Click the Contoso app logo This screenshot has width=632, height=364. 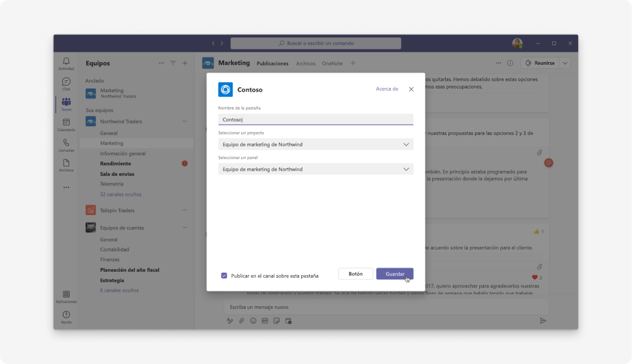225,90
